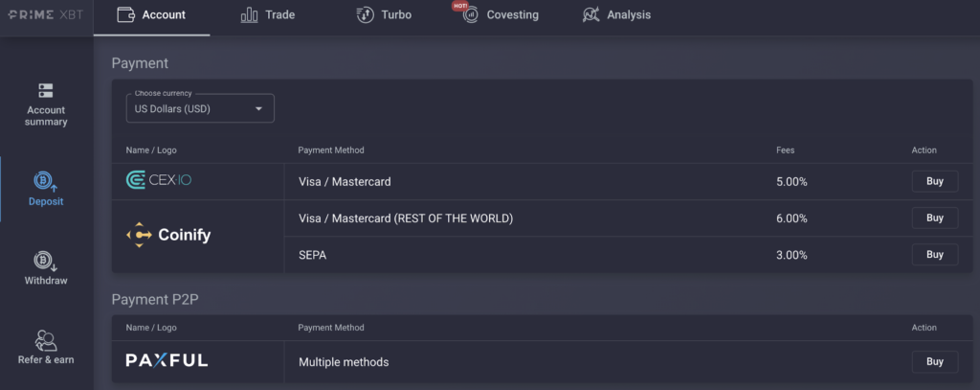This screenshot has width=980, height=390.
Task: Open Withdraw page from sidebar
Action: point(46,268)
